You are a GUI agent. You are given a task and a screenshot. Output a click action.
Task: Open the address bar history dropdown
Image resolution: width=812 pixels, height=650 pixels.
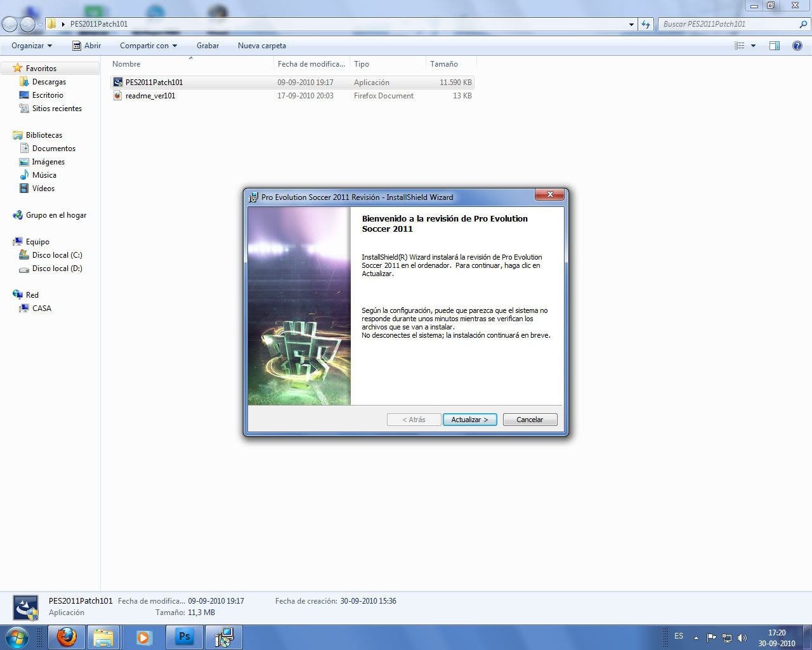pos(631,24)
